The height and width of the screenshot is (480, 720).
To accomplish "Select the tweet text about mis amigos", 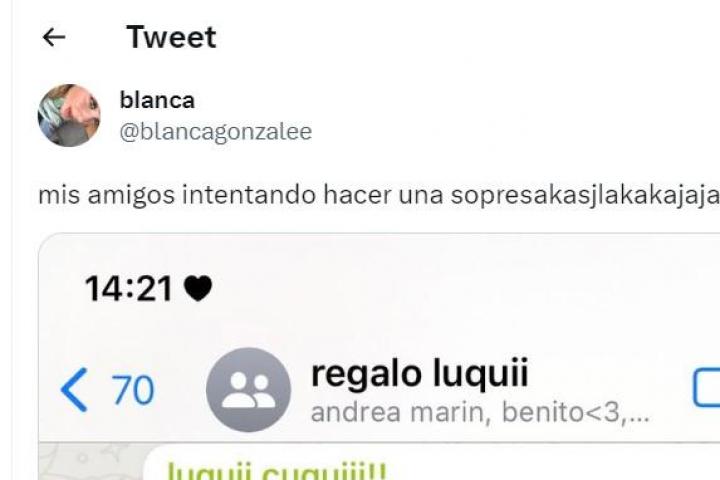I will click(x=379, y=195).
